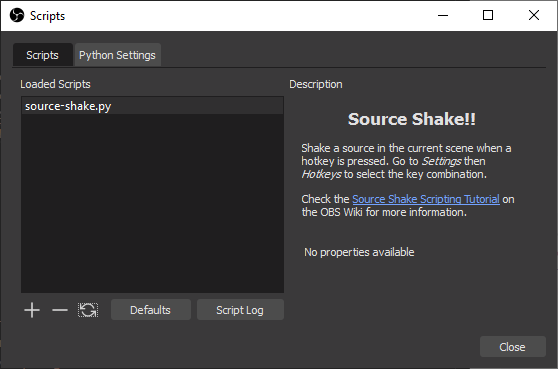Screen dimensions: 558x369
Task: Click the Close button at bottom right
Action: (x=512, y=347)
